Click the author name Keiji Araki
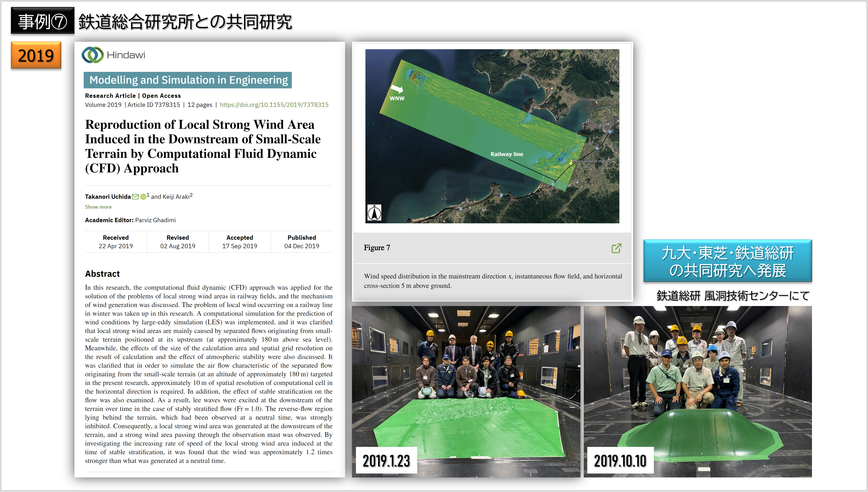Viewport: 868px width, 492px height. [176, 197]
